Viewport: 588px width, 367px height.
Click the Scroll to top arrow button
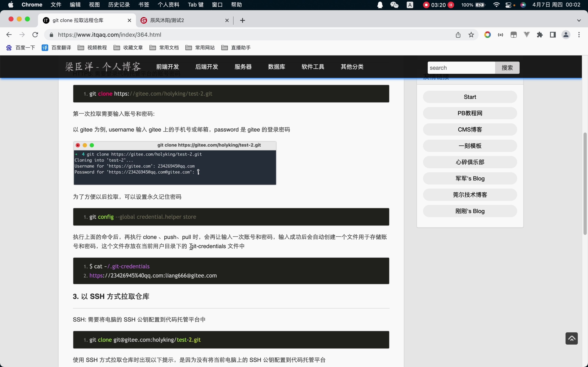pyautogui.click(x=571, y=338)
